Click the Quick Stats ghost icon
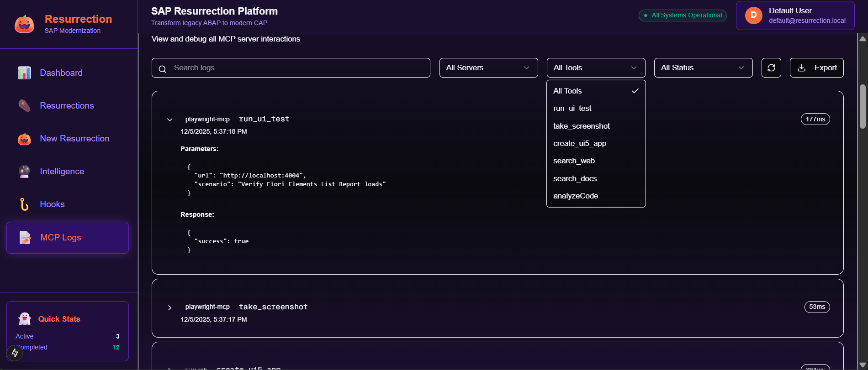Image resolution: width=868 pixels, height=370 pixels. click(x=24, y=319)
